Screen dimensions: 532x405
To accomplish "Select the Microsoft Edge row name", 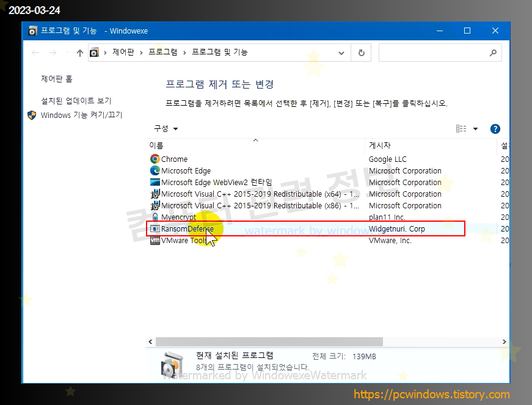I will [186, 170].
